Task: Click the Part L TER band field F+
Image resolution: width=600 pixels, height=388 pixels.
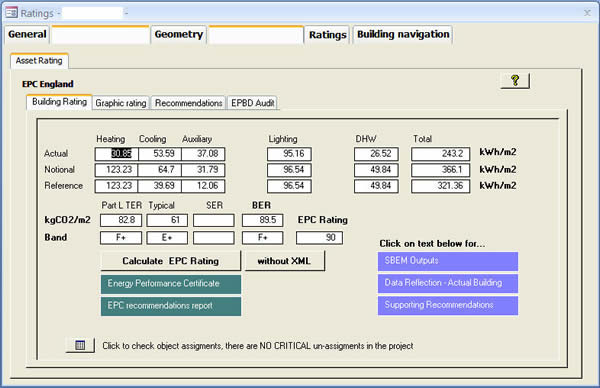Action: [x=121, y=238]
